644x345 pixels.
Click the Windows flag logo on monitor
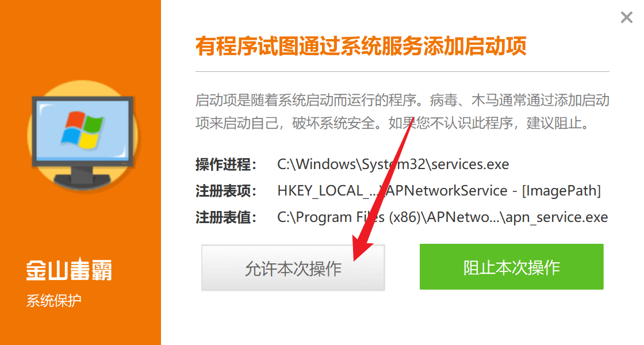82,129
